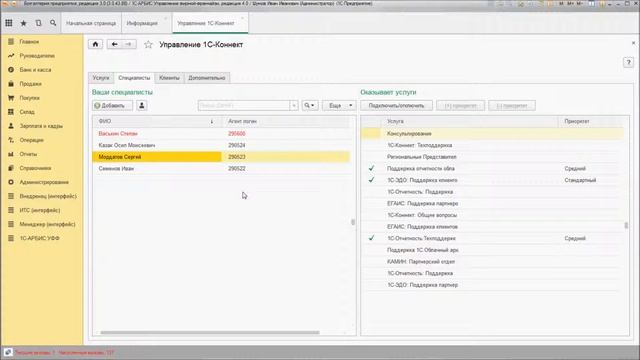Open help with the question mark button
Screen dimensions: 640x360
click(x=628, y=62)
